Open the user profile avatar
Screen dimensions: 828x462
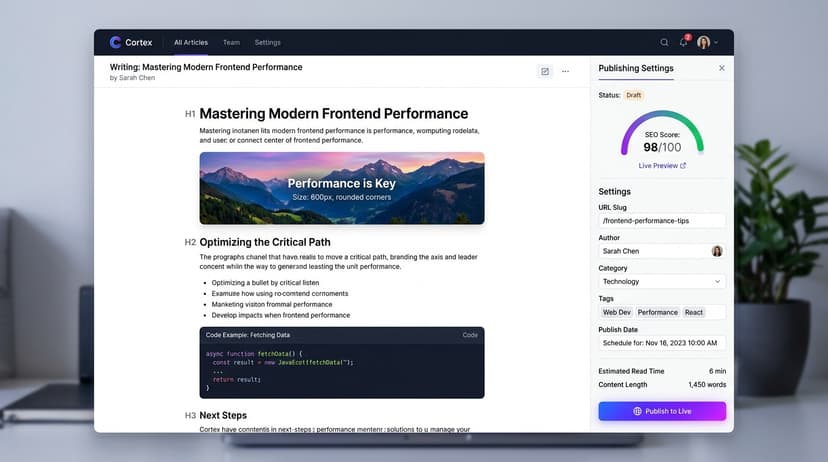click(x=703, y=42)
